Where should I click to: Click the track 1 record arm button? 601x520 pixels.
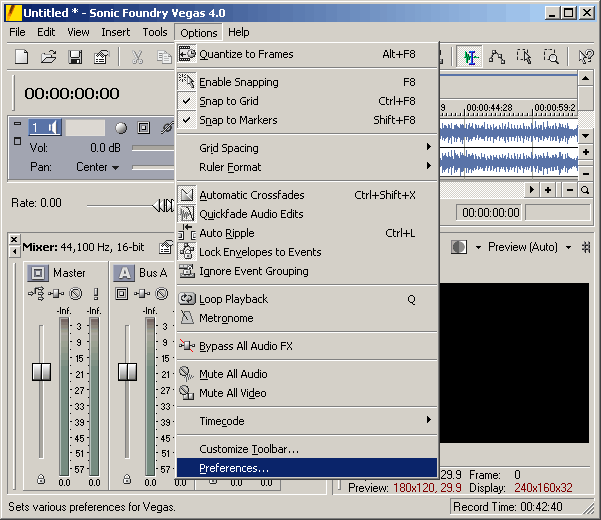121,128
